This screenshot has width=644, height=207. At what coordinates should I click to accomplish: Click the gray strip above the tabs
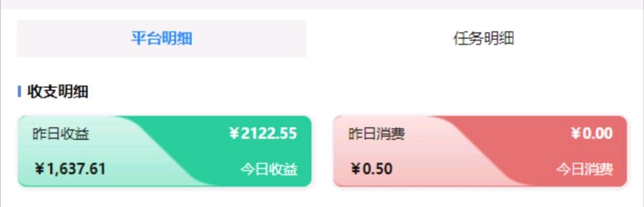pos(322,4)
